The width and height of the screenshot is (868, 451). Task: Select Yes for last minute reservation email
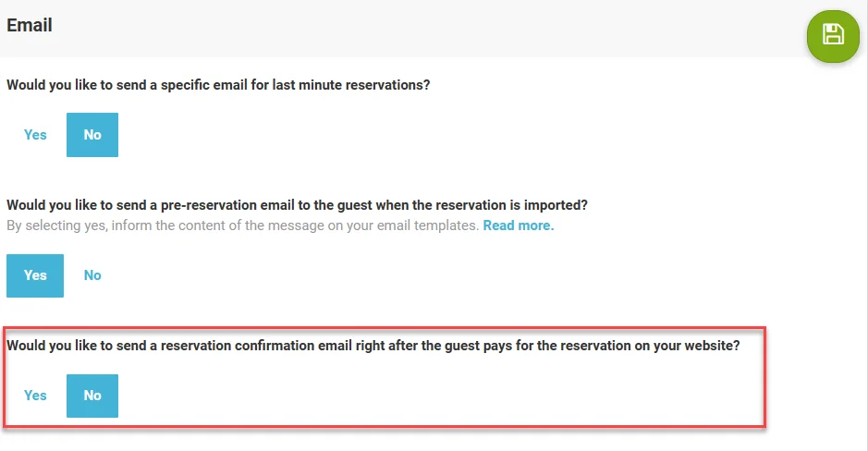[x=35, y=135]
